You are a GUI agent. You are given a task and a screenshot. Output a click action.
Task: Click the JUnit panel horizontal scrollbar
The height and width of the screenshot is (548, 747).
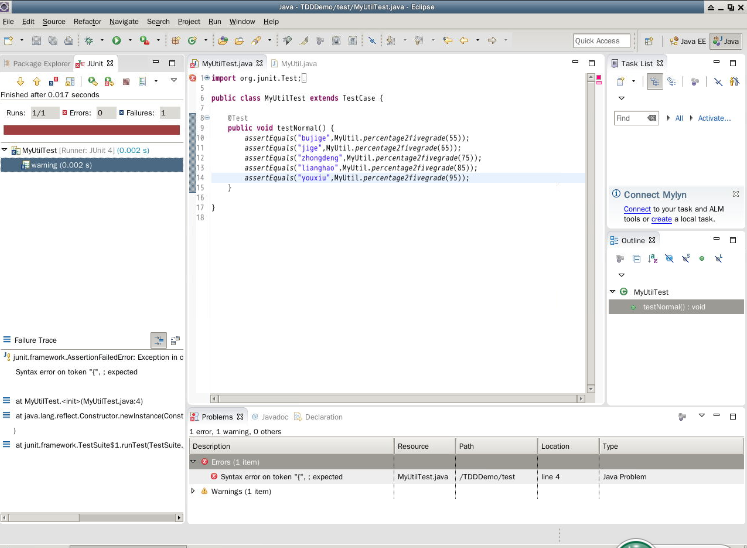[x=91, y=517]
